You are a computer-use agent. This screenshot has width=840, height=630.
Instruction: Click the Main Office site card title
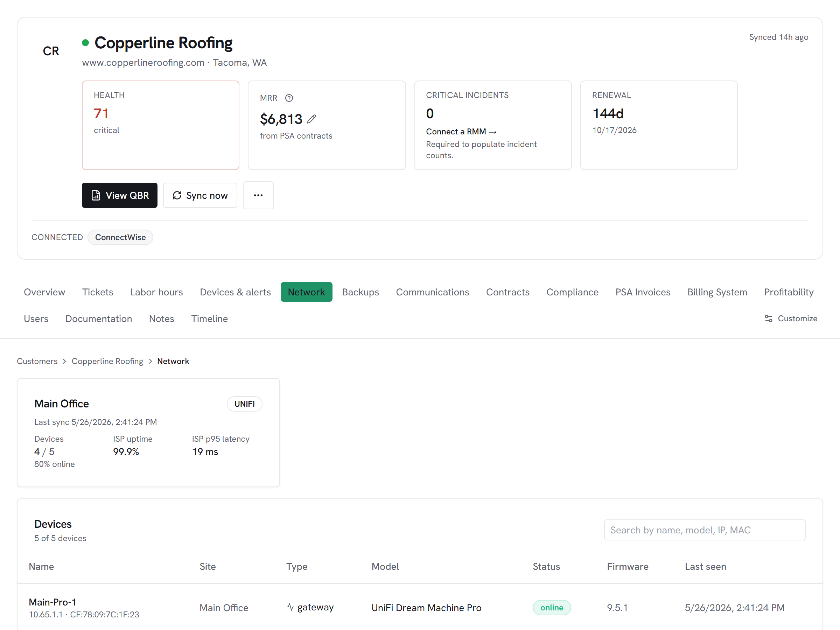[62, 403]
